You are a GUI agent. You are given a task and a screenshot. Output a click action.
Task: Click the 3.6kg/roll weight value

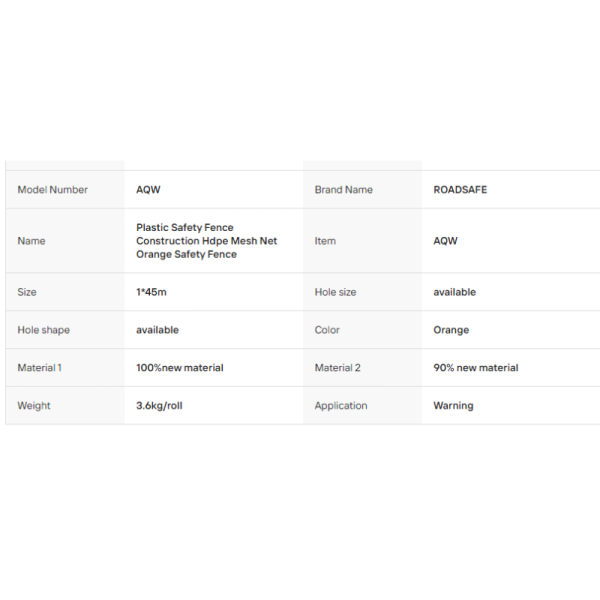pos(159,406)
